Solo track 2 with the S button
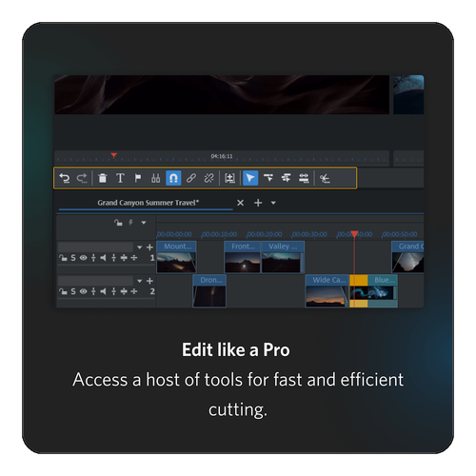476x476 pixels. point(73,291)
